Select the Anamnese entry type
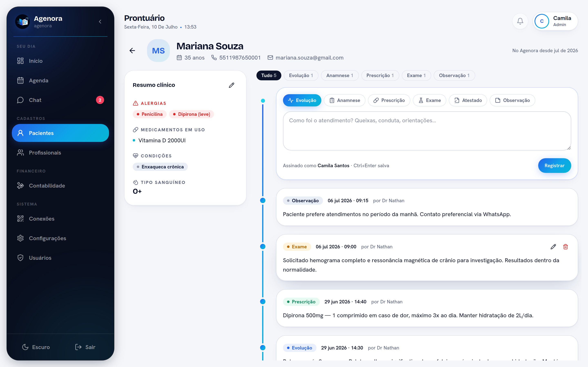588x367 pixels. (x=345, y=100)
